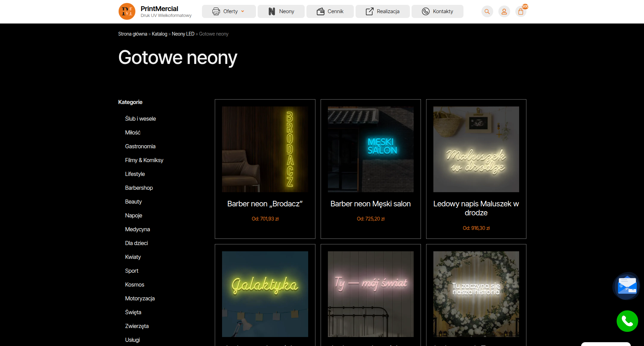Select the Barbershop category
The height and width of the screenshot is (346, 644).
pyautogui.click(x=139, y=188)
